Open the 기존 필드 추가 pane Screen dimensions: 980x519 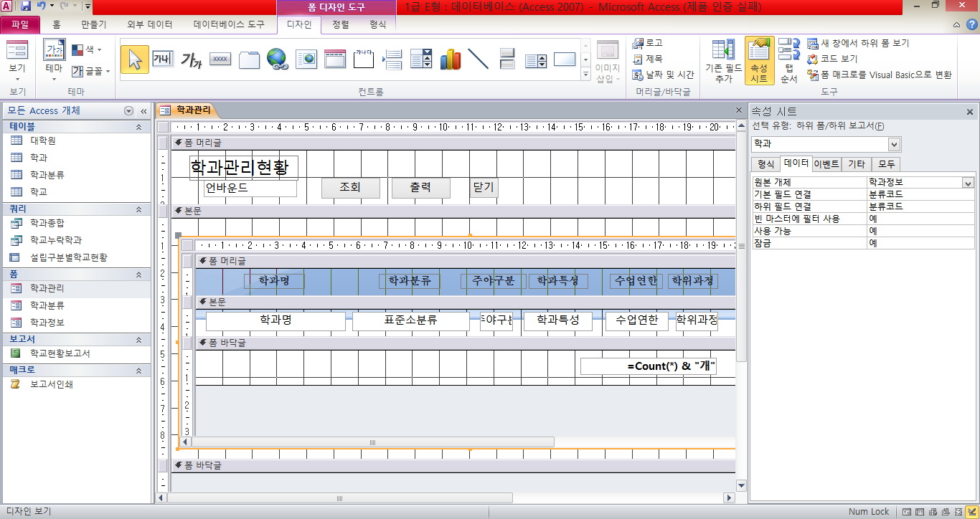point(724,61)
